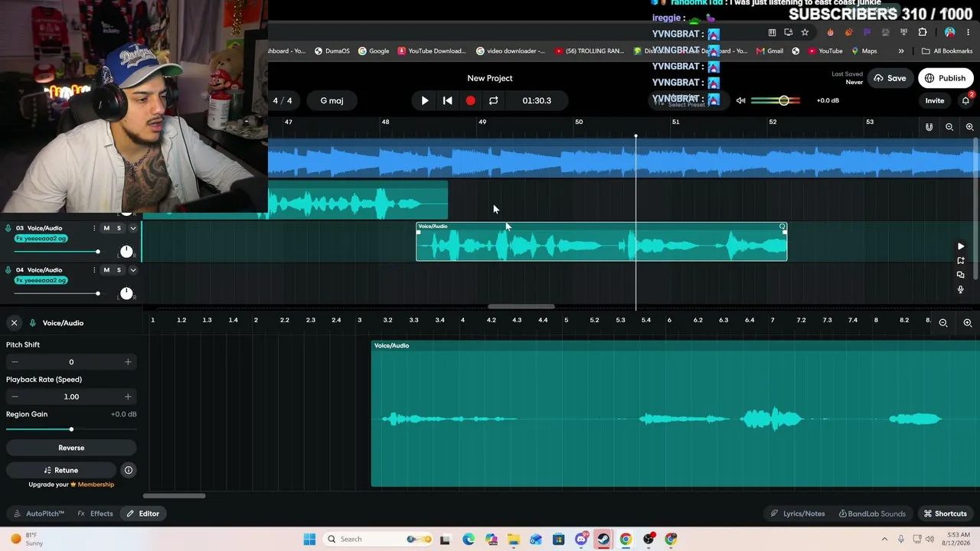Expand the hidden bookmarks chevron
Image resolution: width=980 pixels, height=551 pixels.
901,51
